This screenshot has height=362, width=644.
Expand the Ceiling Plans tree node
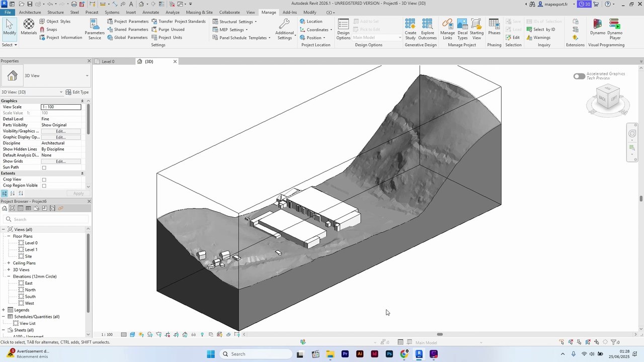coord(9,263)
